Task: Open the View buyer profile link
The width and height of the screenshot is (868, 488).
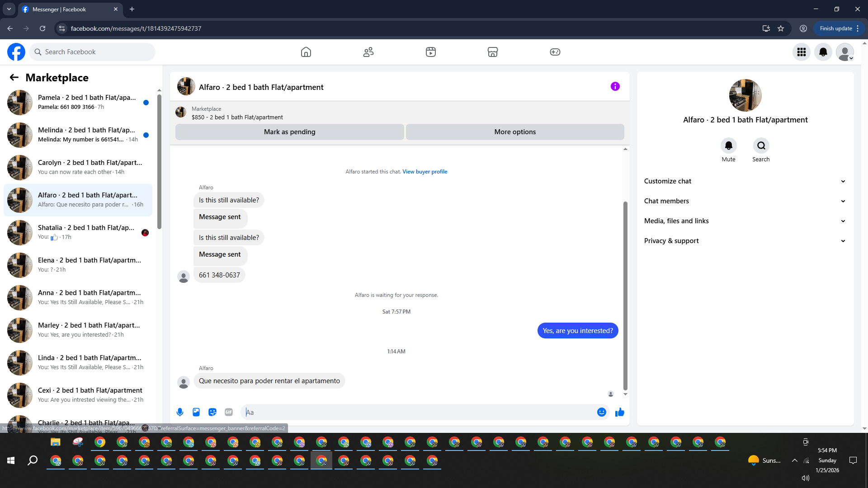Action: (425, 172)
